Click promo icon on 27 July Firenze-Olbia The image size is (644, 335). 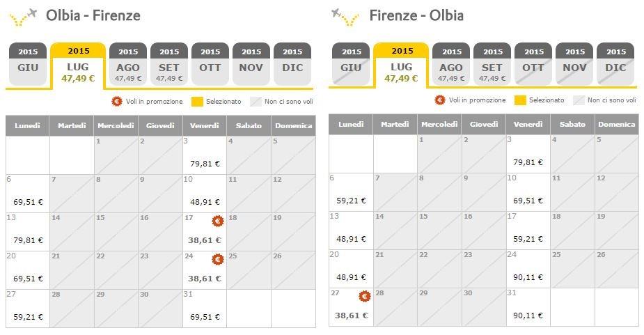pos(364,297)
